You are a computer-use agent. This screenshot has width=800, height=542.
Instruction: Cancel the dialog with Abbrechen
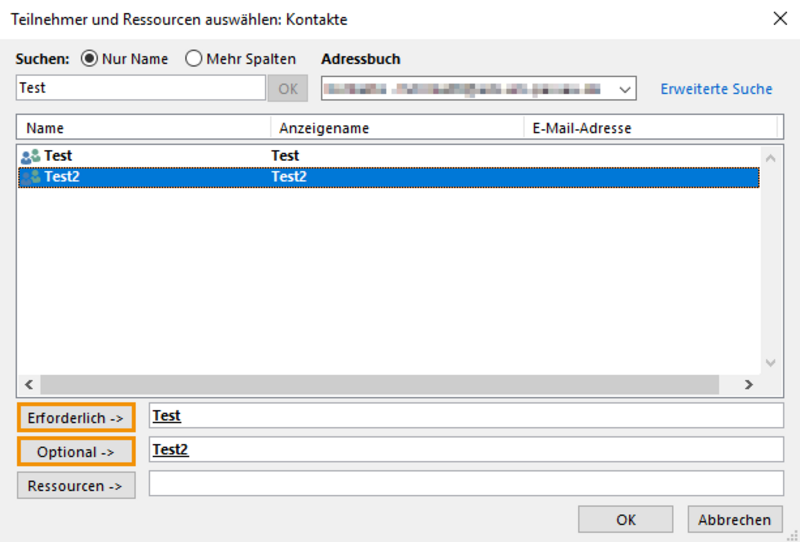[x=735, y=520]
